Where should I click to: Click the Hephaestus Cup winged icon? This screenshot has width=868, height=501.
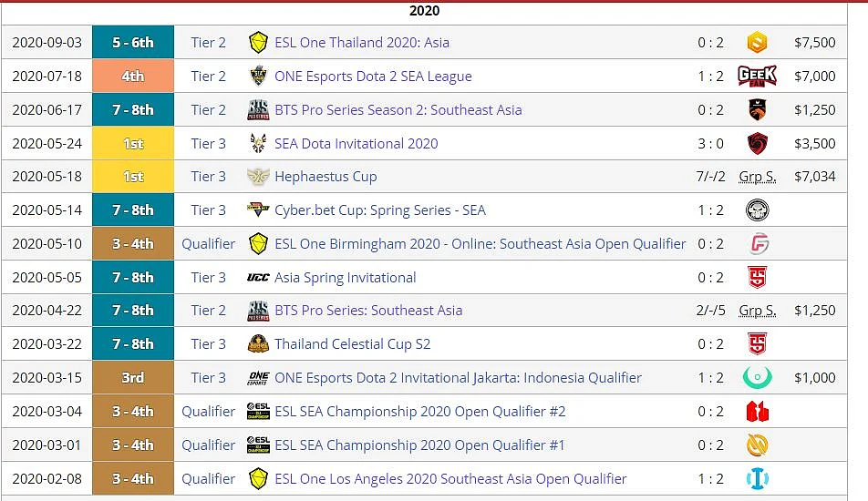pos(258,177)
